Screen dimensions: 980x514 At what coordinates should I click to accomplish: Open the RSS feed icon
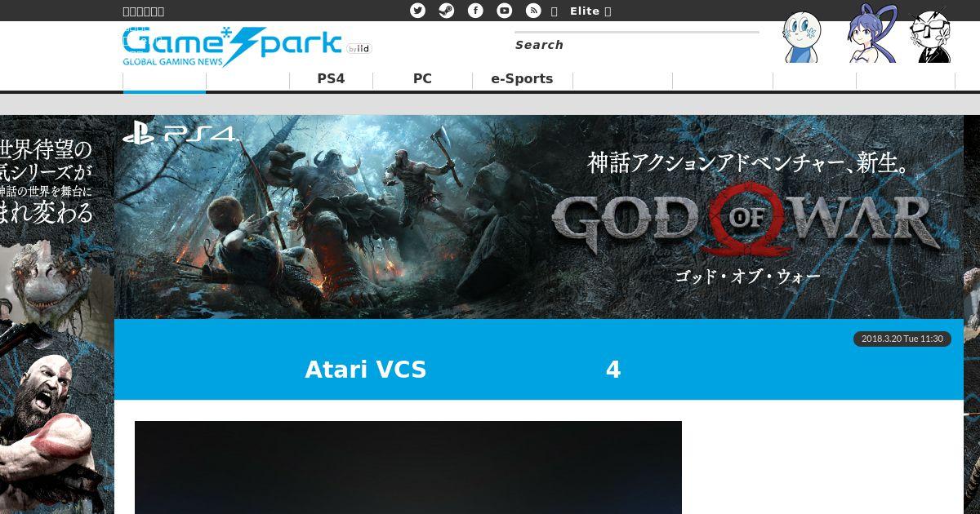(533, 11)
